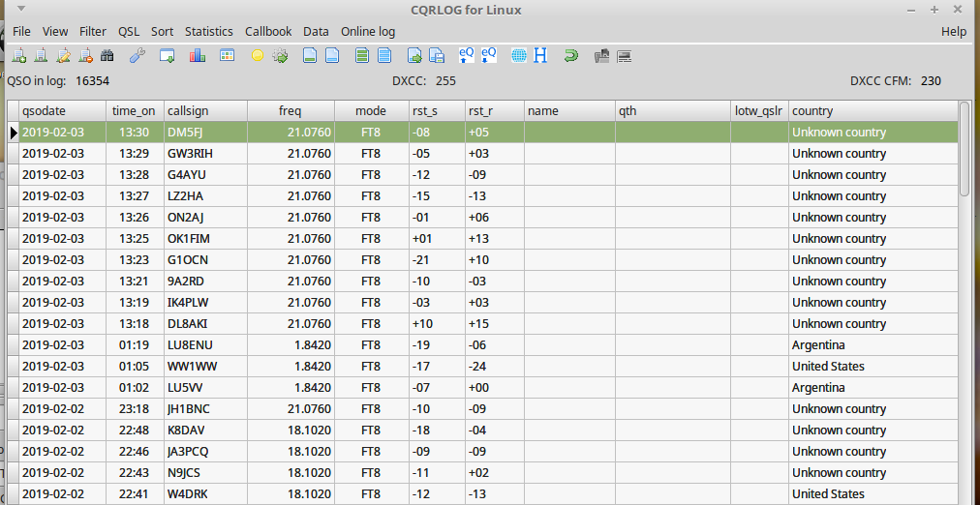This screenshot has height=505, width=980.
Task: Click the blue striped list icon
Action: 384,56
